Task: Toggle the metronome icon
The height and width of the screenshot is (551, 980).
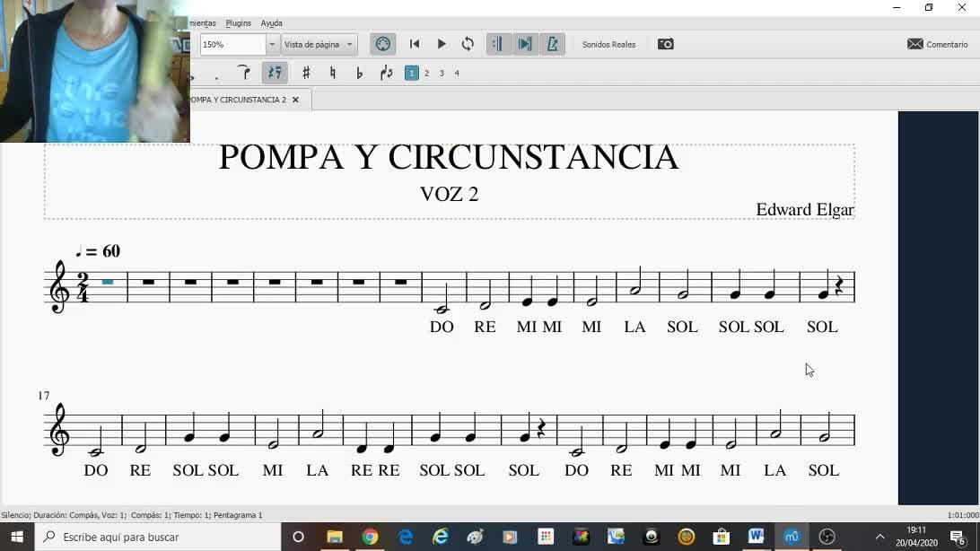Action: tap(553, 44)
